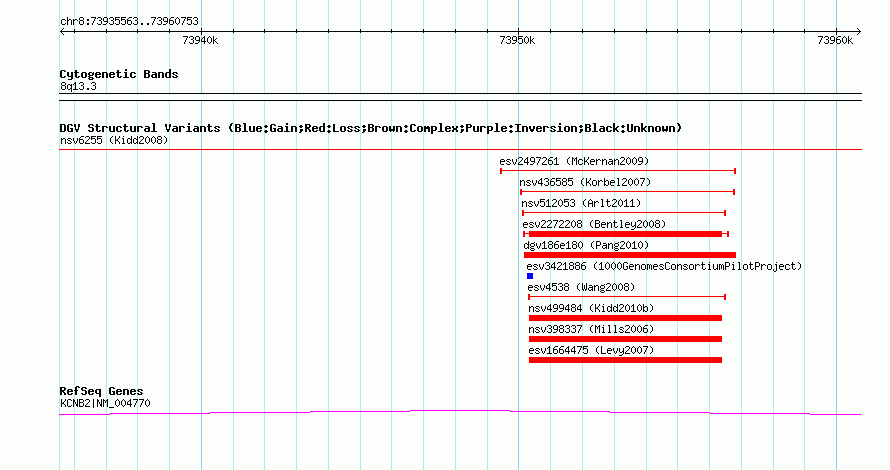Click the left arrow end of the ruler
This screenshot has width=890, height=470.
click(x=62, y=32)
